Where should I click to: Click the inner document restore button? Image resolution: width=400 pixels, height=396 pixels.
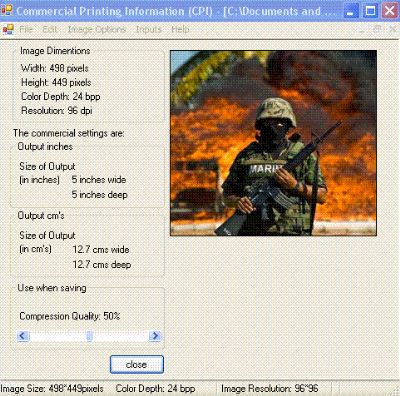tap(377, 29)
